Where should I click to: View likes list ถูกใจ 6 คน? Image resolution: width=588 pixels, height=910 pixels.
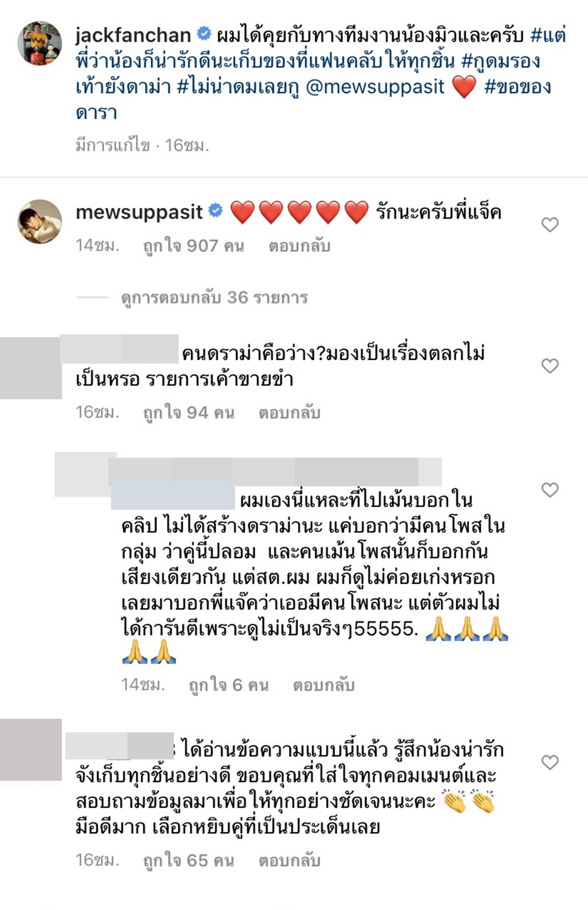(x=229, y=685)
